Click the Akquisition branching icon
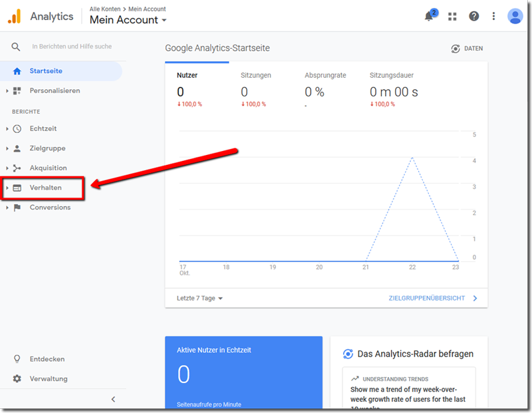Viewport: 532px width, 413px height. point(17,168)
